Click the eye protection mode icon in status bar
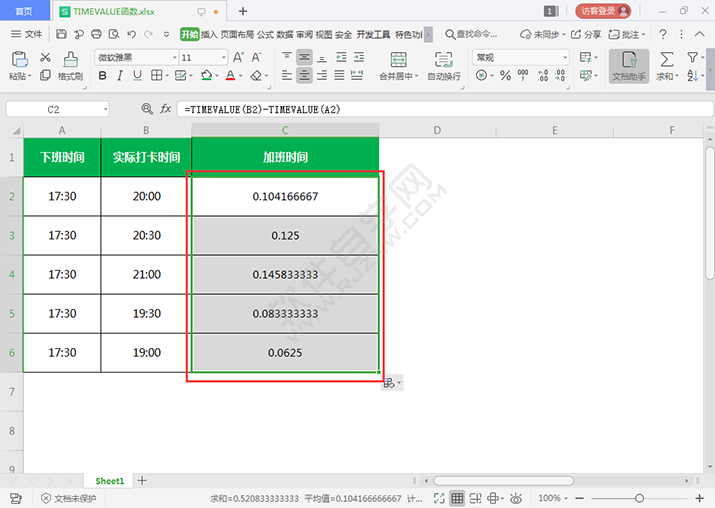 pos(516,498)
